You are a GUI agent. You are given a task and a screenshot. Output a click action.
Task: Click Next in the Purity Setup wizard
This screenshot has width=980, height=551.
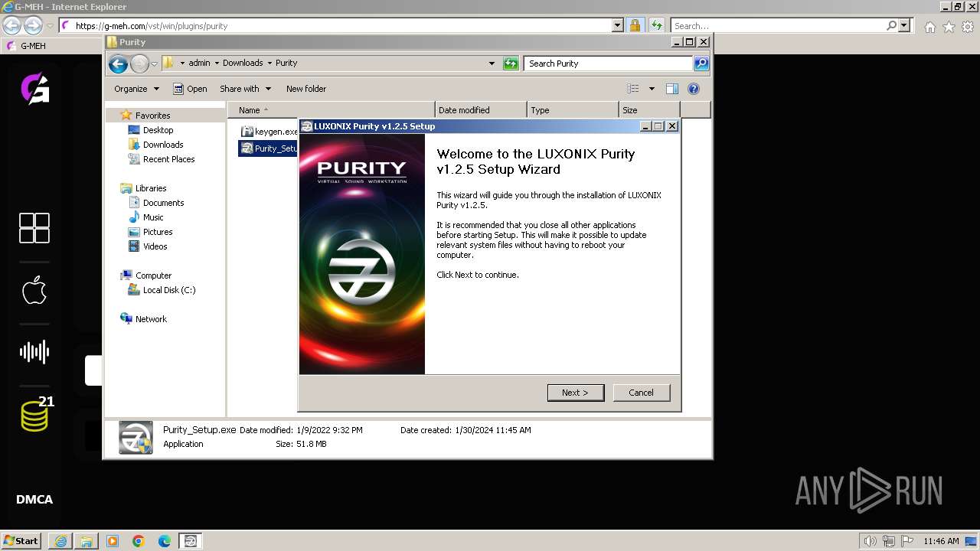click(576, 393)
